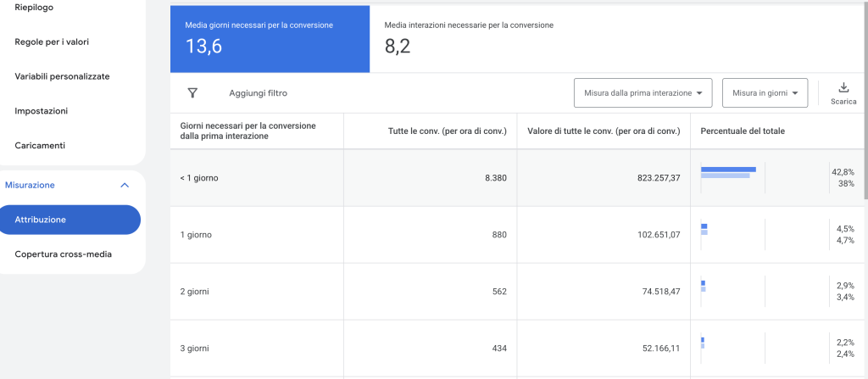Click conversions value 562
868x379 pixels.
pos(499,292)
